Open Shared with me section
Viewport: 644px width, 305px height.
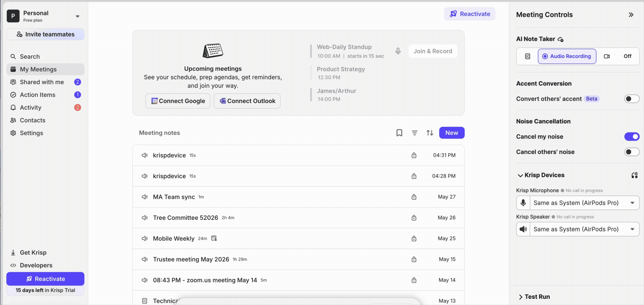point(45,82)
